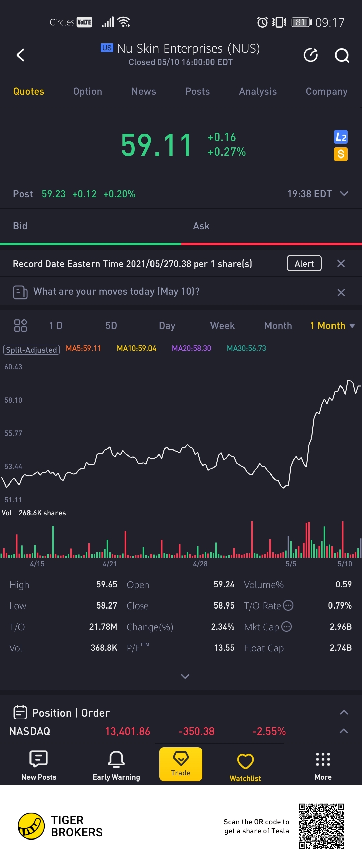Tap the blue L2 level-two badge

click(341, 137)
